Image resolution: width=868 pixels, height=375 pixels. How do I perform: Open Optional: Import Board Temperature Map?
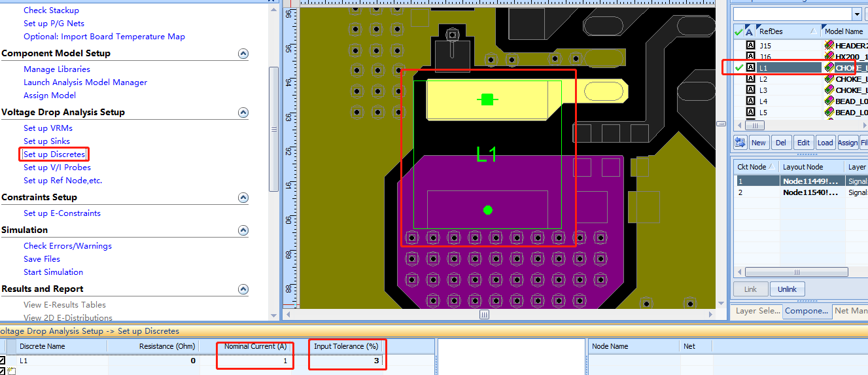pos(104,37)
